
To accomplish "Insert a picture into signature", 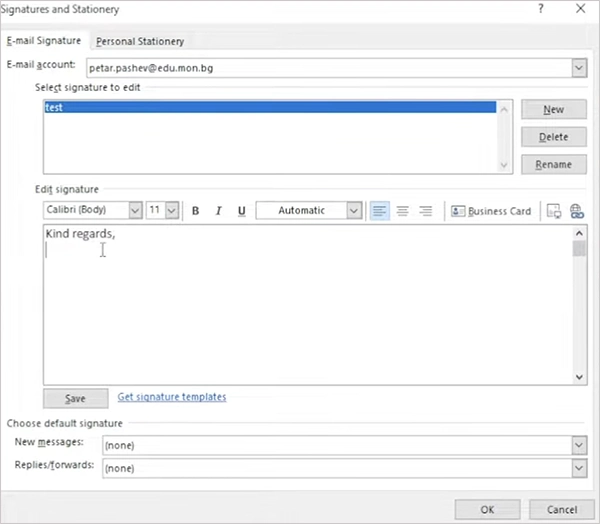I will (x=554, y=211).
